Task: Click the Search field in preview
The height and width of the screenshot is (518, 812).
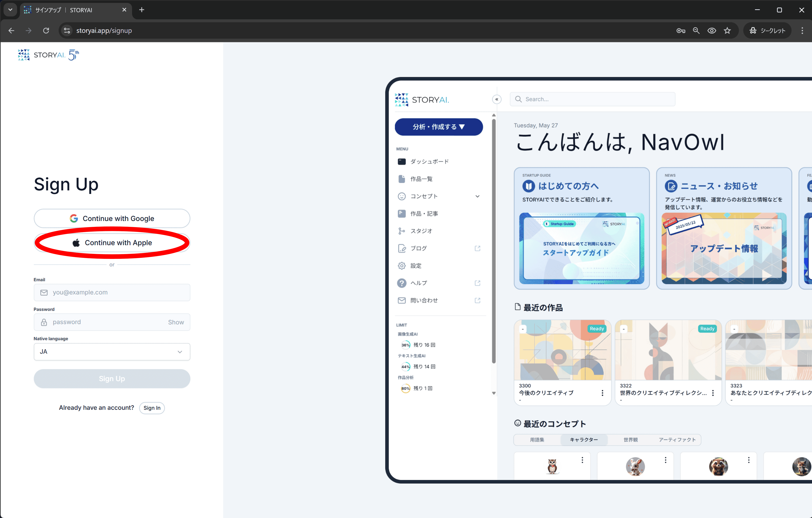Action: (x=592, y=99)
